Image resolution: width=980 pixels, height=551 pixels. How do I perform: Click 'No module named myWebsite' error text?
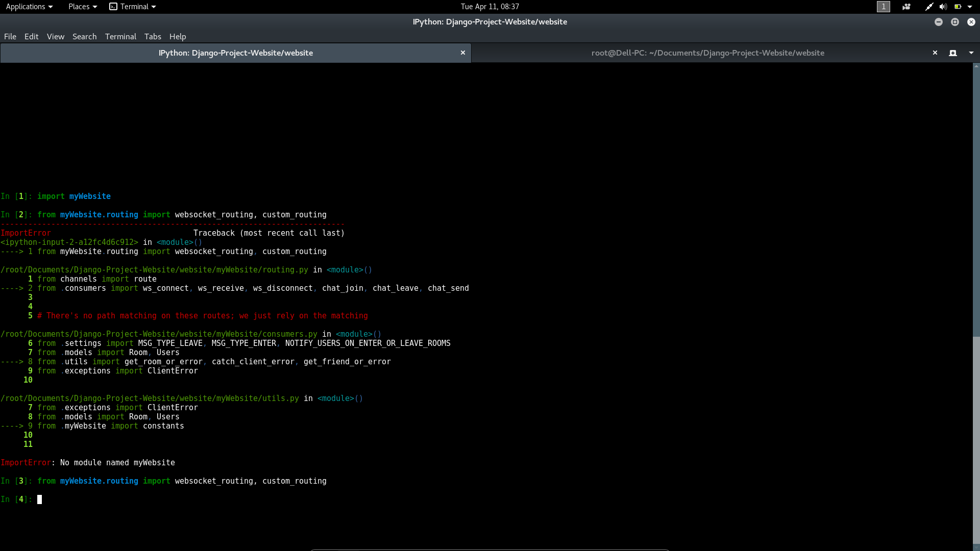pyautogui.click(x=117, y=463)
